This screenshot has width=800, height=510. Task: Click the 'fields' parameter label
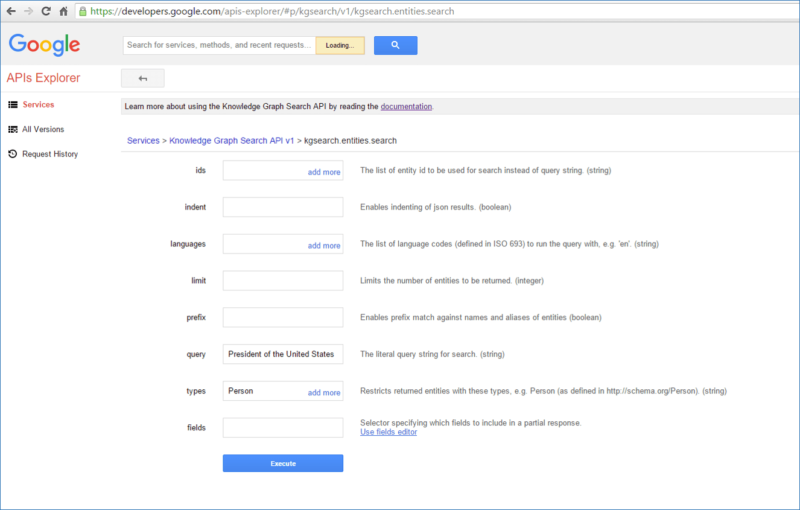coord(196,427)
